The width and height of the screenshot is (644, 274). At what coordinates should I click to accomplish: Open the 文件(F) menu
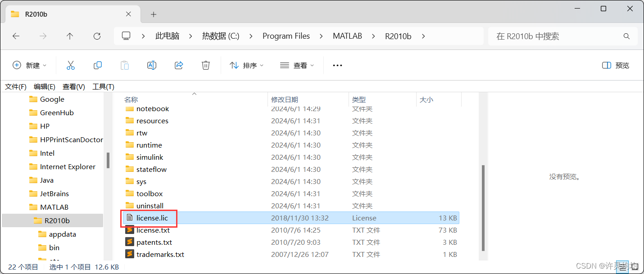[x=16, y=86]
